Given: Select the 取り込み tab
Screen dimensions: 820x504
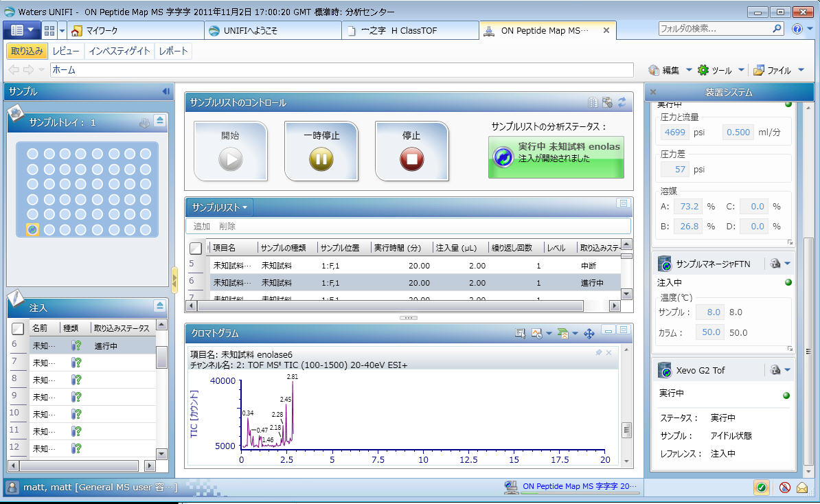Looking at the screenshot, I should point(27,51).
